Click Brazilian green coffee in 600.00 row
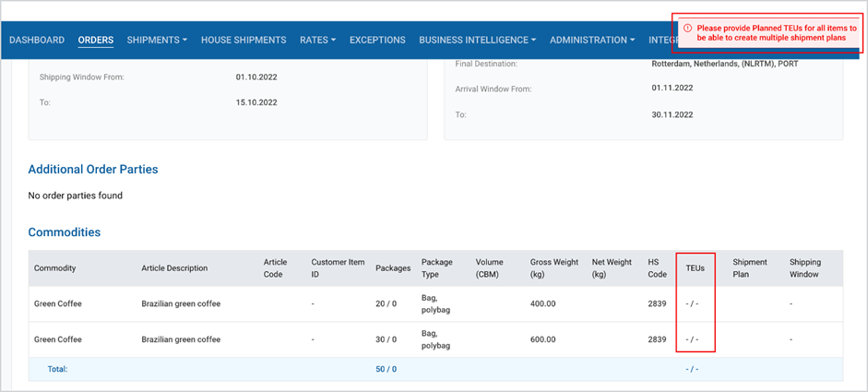Screen dimensions: 868x392 [181, 339]
